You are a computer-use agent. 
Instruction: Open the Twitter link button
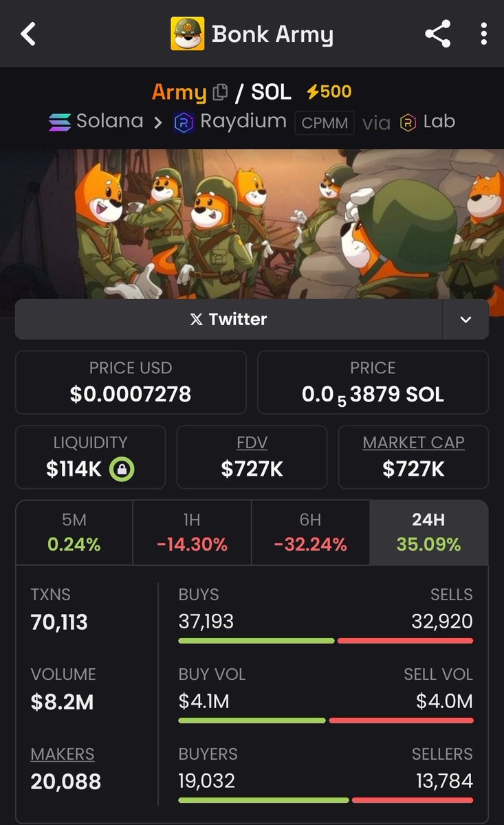[x=228, y=319]
